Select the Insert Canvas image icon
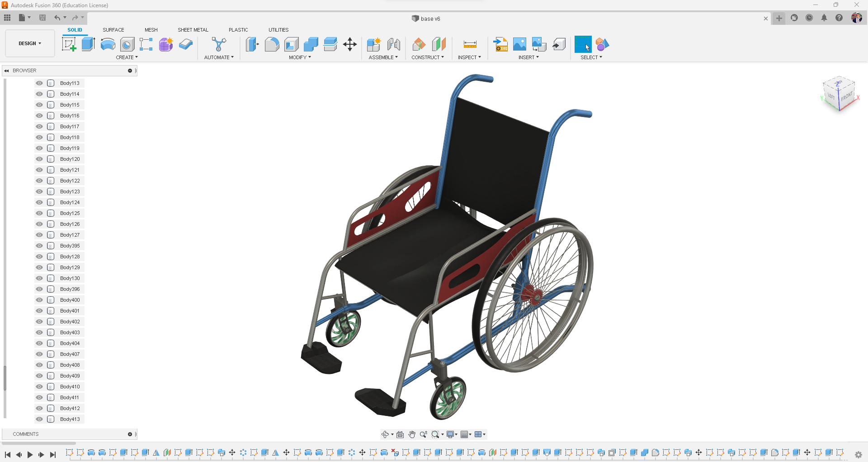 coord(520,44)
